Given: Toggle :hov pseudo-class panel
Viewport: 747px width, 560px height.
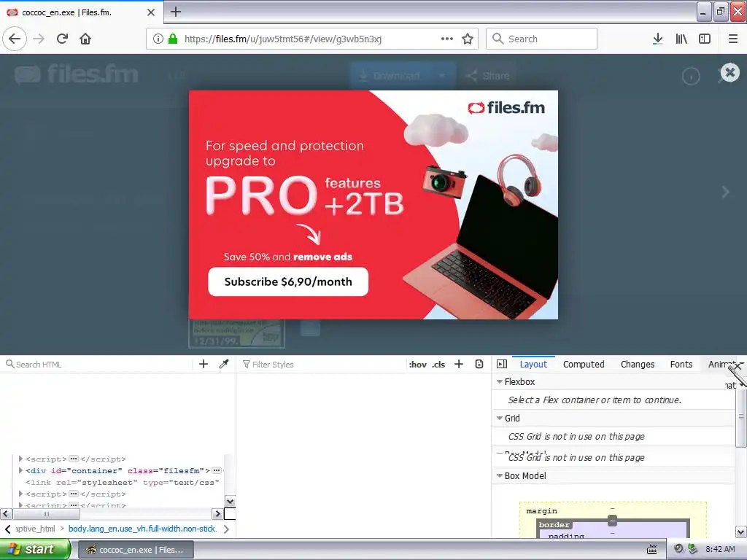Looking at the screenshot, I should 418,365.
